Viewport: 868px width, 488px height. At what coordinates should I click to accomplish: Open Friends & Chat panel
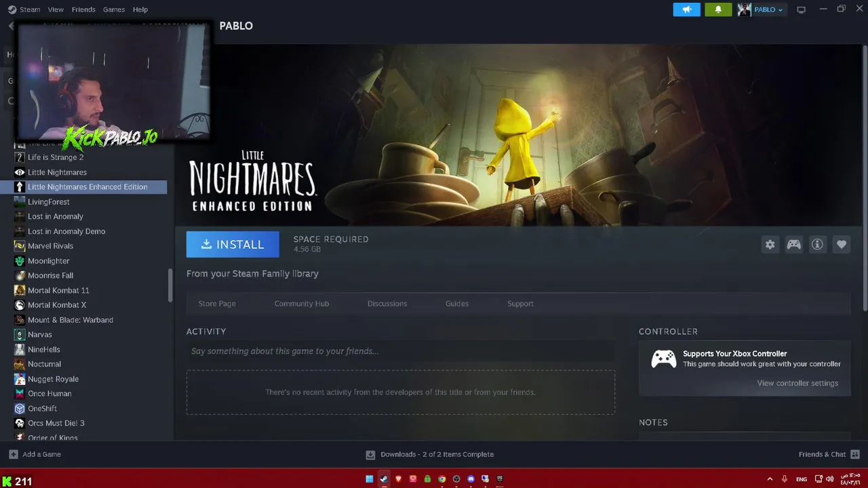coord(822,454)
